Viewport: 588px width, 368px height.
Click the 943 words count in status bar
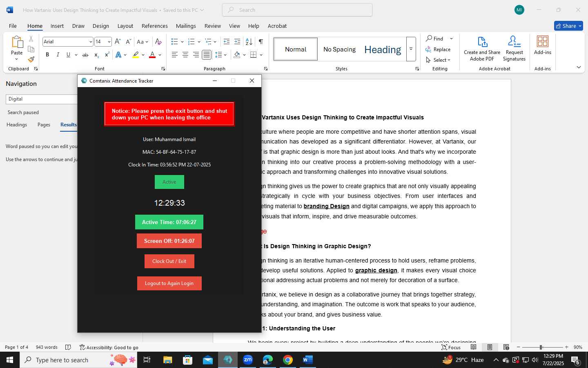click(47, 347)
